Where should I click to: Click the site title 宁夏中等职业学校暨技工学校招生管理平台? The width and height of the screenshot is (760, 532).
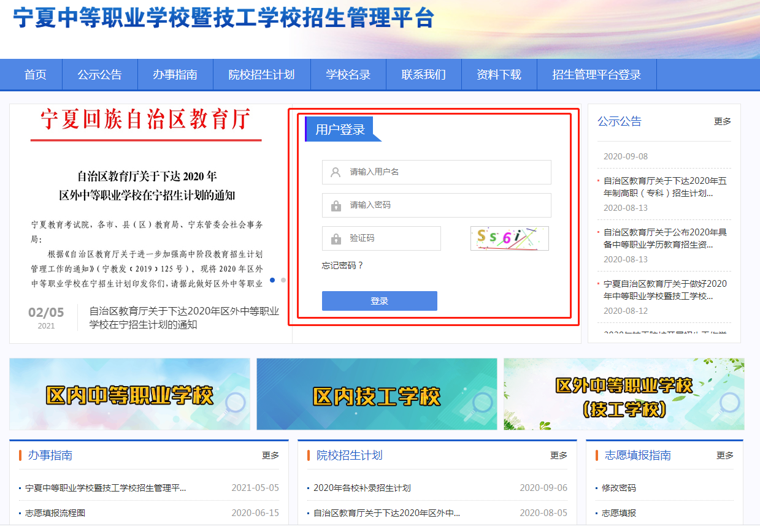point(223,18)
